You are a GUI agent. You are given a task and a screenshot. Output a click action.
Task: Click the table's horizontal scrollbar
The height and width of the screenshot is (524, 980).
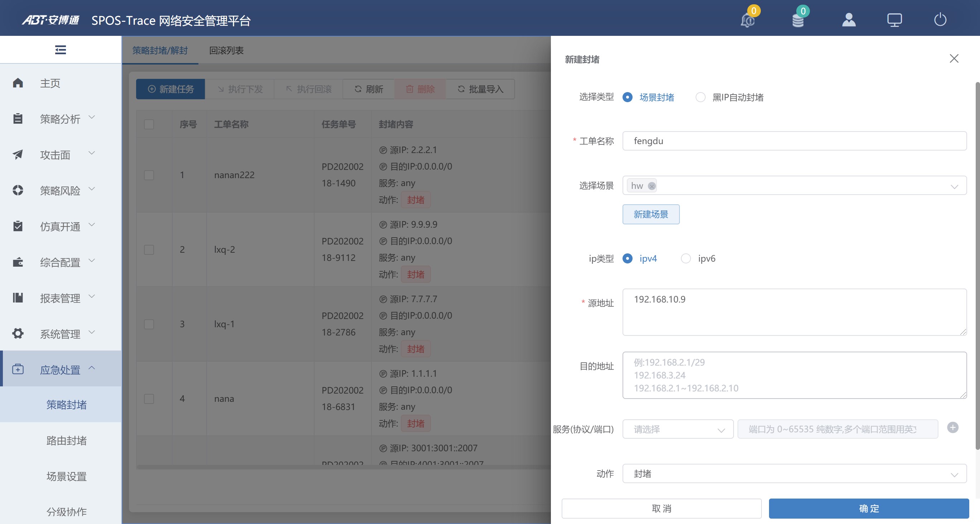point(344,467)
